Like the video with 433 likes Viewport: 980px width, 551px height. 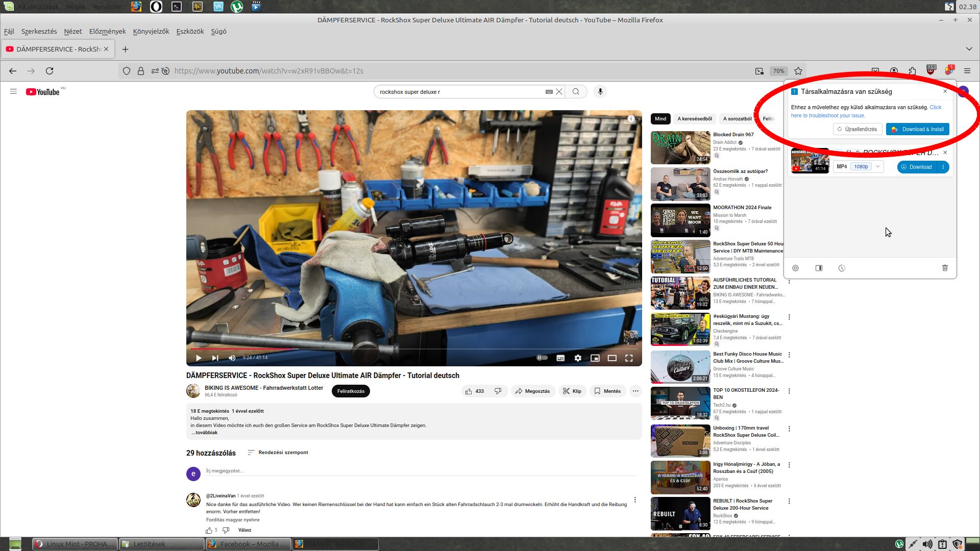pyautogui.click(x=474, y=391)
